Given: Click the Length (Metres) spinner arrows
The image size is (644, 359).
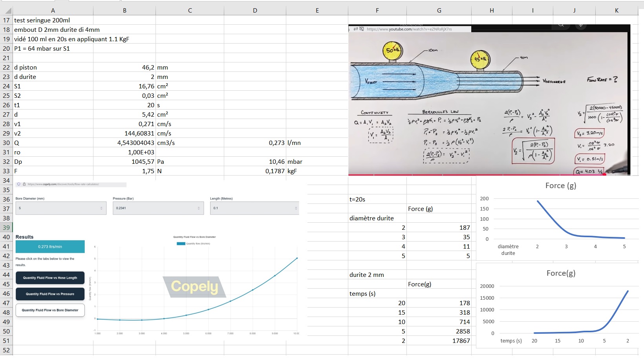Looking at the screenshot, I should pyautogui.click(x=296, y=208).
